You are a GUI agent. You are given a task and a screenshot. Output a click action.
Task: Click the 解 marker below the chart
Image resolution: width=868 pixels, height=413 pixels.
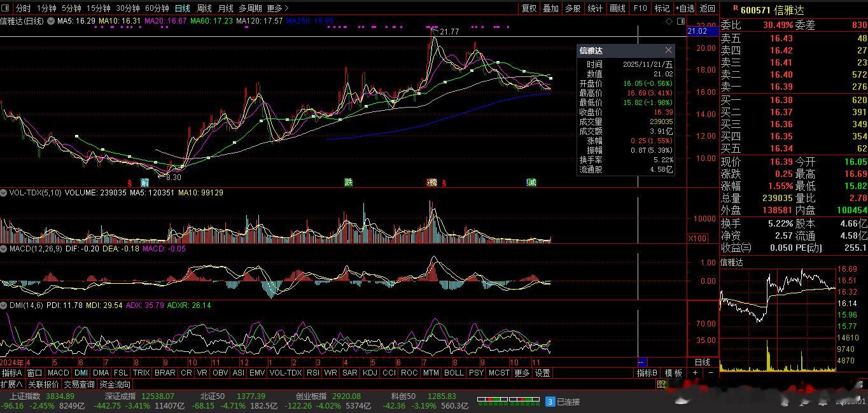click(144, 183)
